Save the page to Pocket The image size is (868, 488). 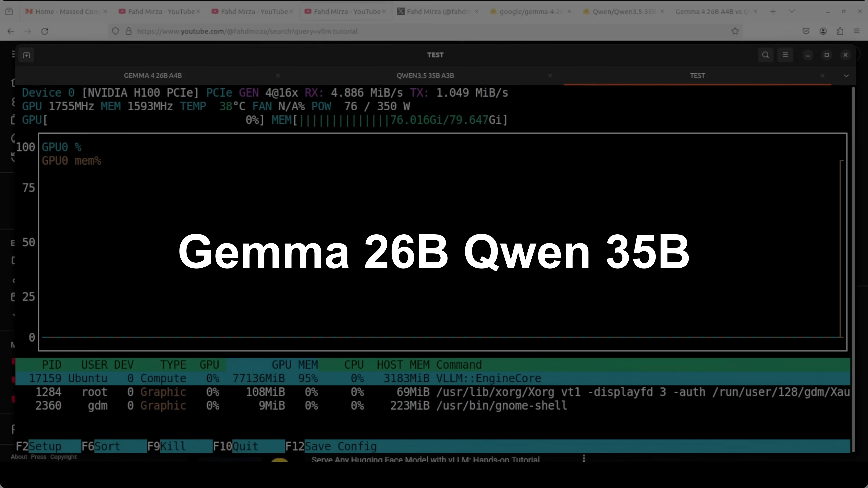tap(806, 31)
